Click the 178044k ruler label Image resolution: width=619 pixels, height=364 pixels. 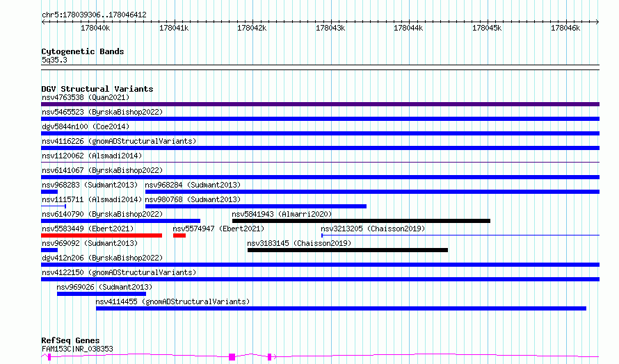[408, 28]
